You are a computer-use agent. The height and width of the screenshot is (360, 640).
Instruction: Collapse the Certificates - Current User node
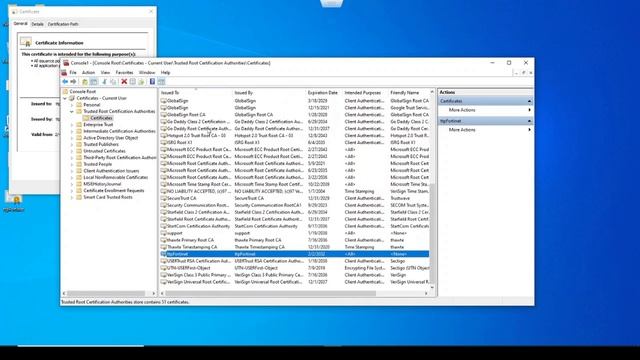pos(65,98)
